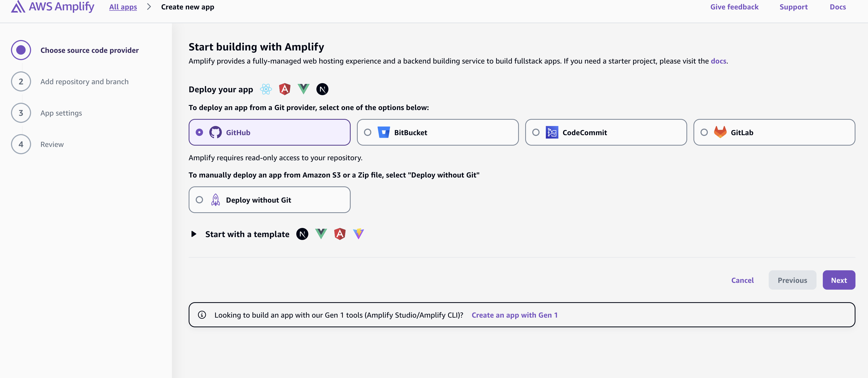Go to step 2 Add repository and branch
Viewport: 868px width, 378px height.
[70, 82]
